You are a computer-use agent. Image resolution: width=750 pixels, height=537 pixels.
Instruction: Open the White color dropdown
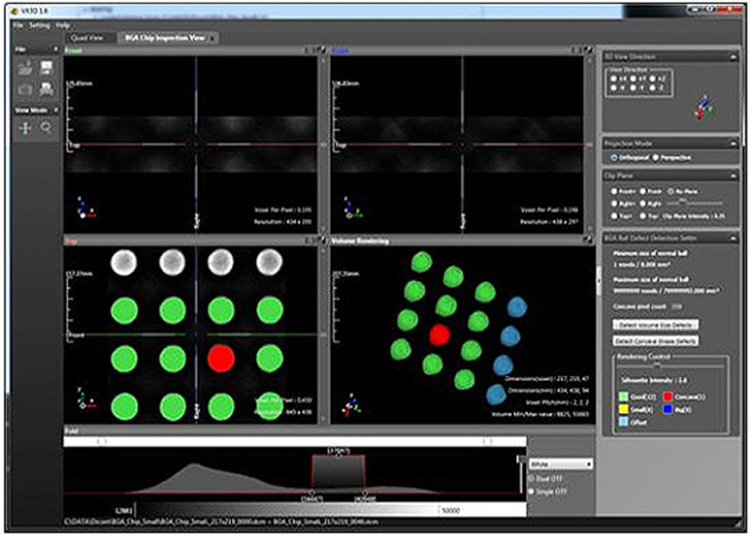(561, 464)
